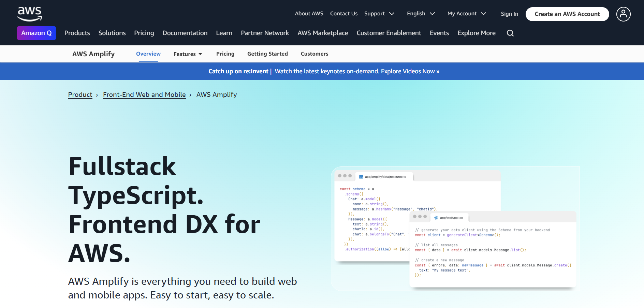Switch to the Customers tab
This screenshot has height=308, width=644.
[314, 54]
